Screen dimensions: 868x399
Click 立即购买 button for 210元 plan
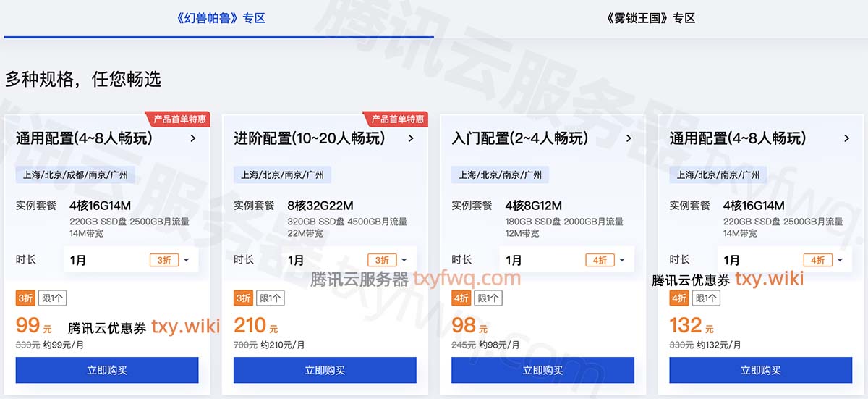click(x=325, y=370)
